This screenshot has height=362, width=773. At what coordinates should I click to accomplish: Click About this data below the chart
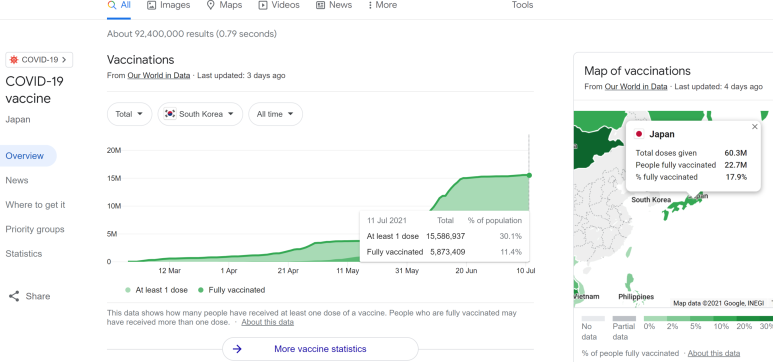(x=268, y=322)
